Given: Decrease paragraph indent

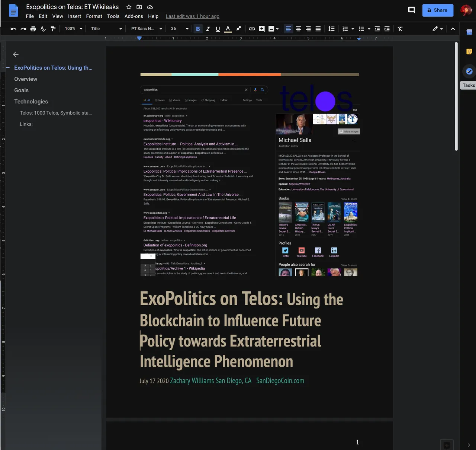Looking at the screenshot, I should pyautogui.click(x=377, y=29).
